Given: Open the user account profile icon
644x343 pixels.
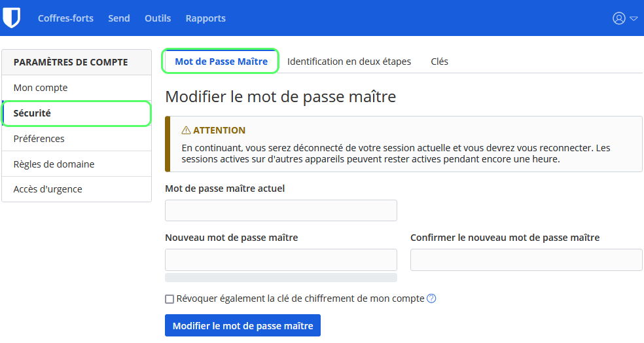Looking at the screenshot, I should (x=618, y=18).
